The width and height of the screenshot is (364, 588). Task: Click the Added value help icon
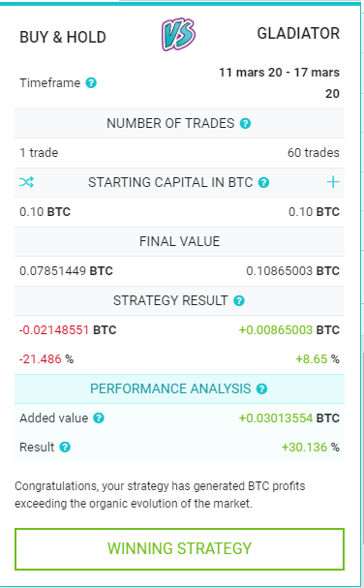click(x=99, y=418)
